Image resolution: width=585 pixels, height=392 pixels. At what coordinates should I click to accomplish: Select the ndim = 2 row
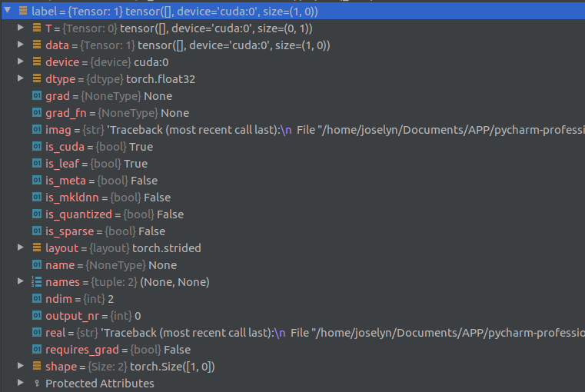click(x=79, y=299)
